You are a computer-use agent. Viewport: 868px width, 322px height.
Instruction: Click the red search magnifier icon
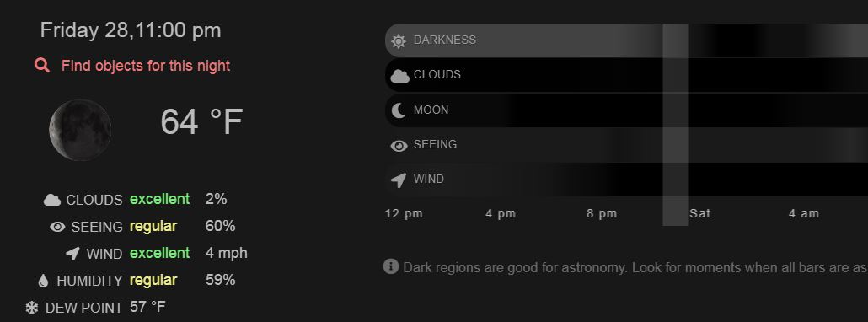(x=42, y=66)
